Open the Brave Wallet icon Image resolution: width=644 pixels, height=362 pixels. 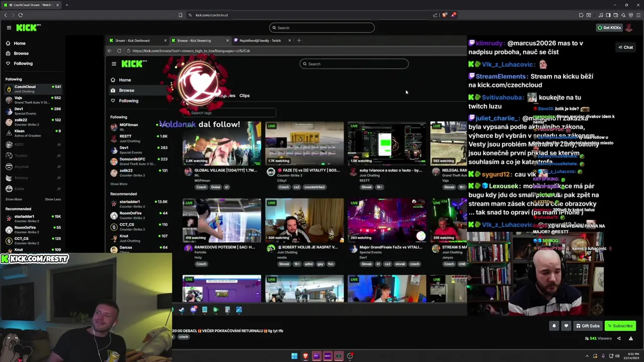[x=615, y=15]
